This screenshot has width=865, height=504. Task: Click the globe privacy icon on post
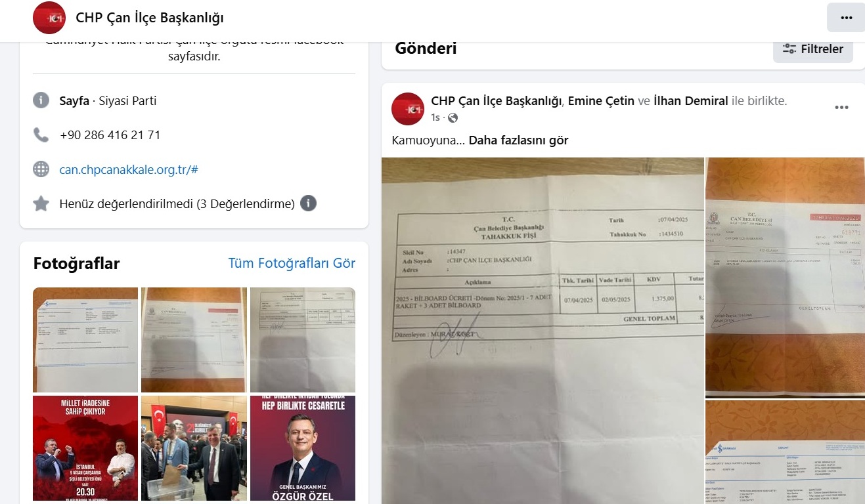(x=453, y=118)
